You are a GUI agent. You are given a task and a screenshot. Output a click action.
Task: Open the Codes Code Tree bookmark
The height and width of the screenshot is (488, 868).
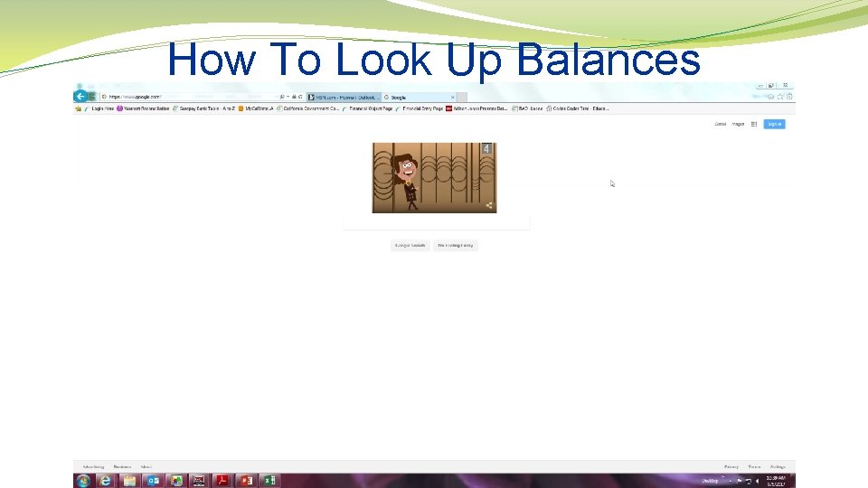[x=578, y=108]
